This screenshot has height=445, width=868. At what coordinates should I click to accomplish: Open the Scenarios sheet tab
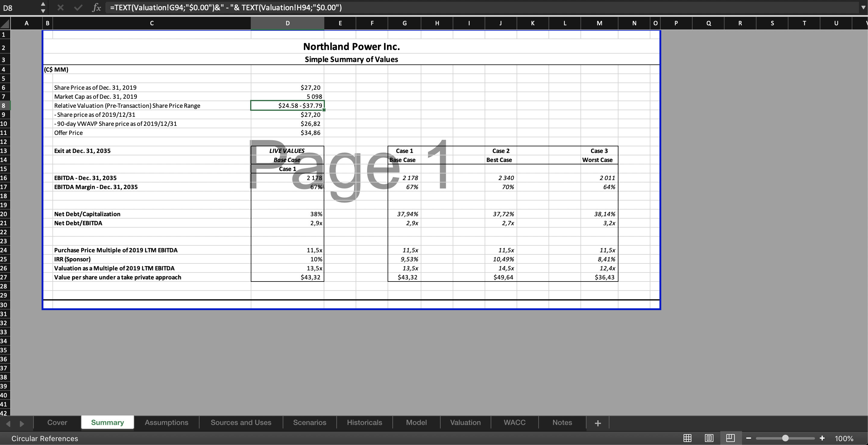[310, 422]
